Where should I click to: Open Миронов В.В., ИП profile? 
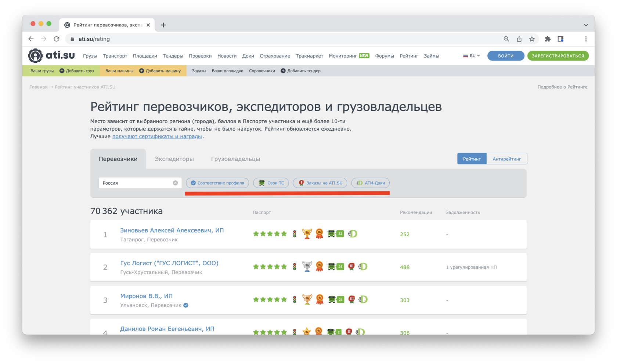coord(146,296)
